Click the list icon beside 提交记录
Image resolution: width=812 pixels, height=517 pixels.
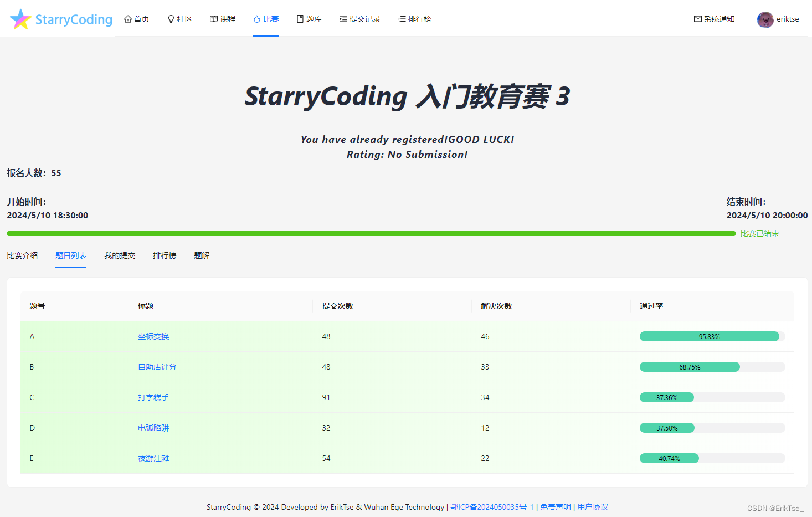(343, 19)
